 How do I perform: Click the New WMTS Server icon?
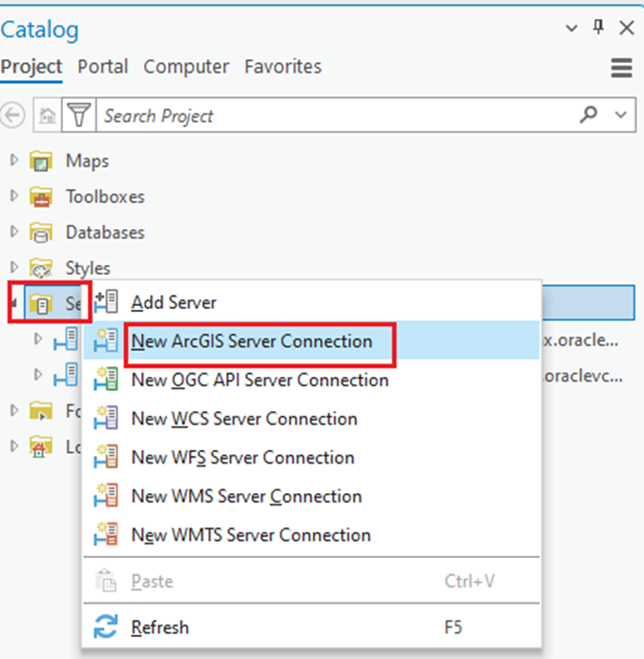pos(106,534)
